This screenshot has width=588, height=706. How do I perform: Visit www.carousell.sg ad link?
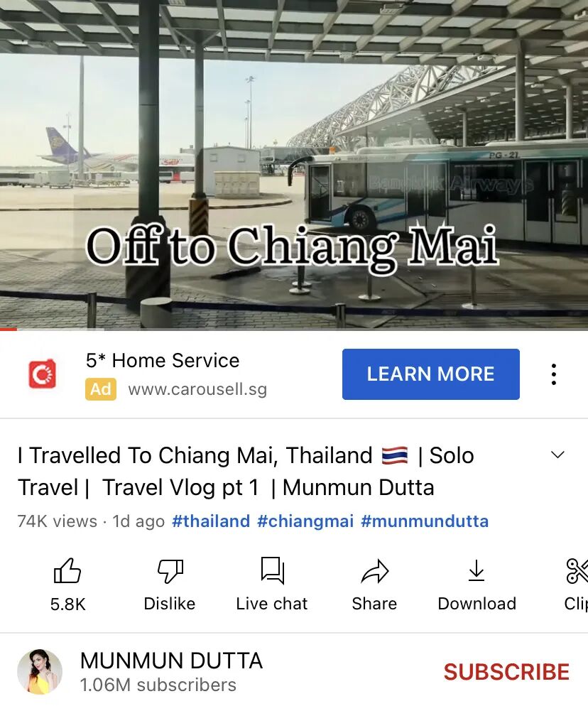197,389
